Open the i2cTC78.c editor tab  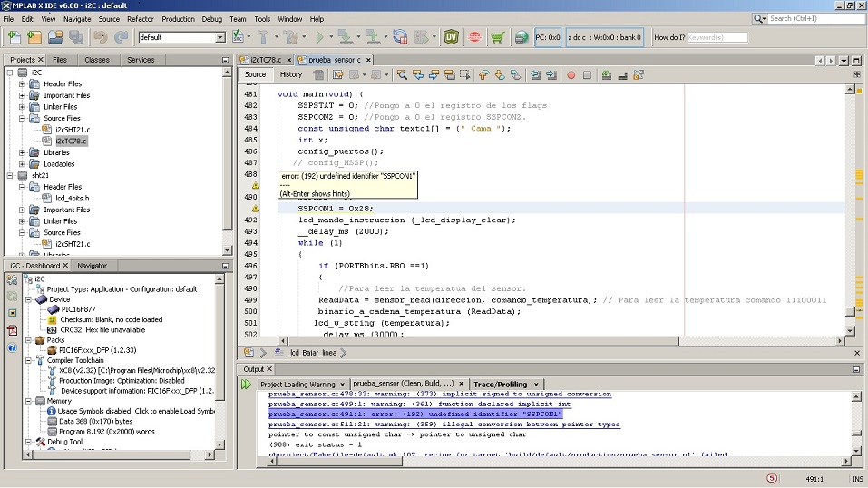(266, 60)
